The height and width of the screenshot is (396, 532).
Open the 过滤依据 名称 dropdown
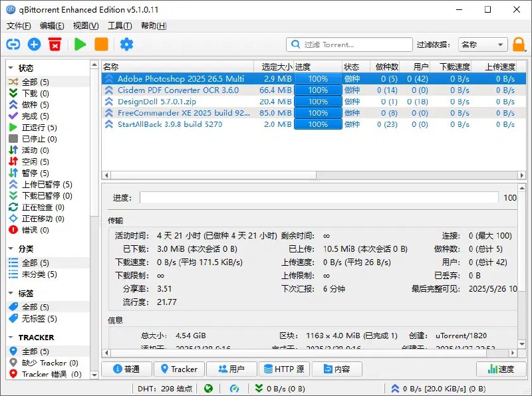[x=482, y=45]
